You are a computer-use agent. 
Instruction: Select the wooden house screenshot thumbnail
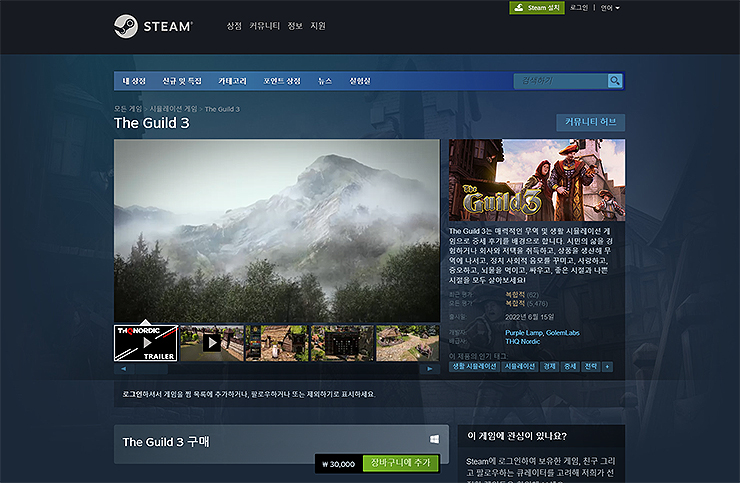coord(277,343)
